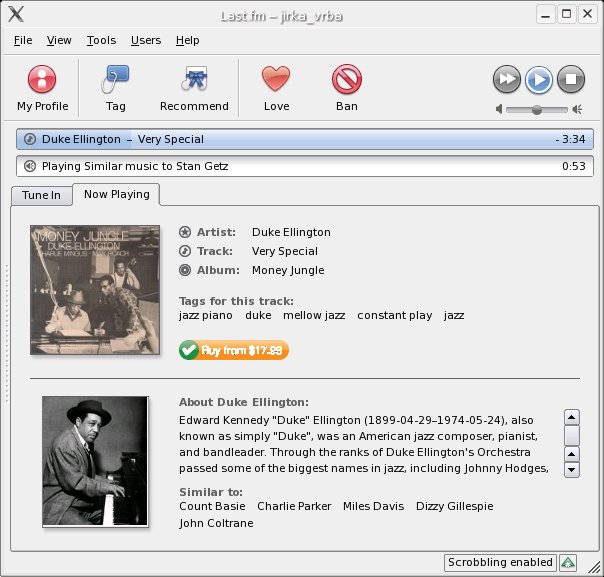This screenshot has width=604, height=577.
Task: Click the Tag toolbar icon
Action: (x=115, y=79)
